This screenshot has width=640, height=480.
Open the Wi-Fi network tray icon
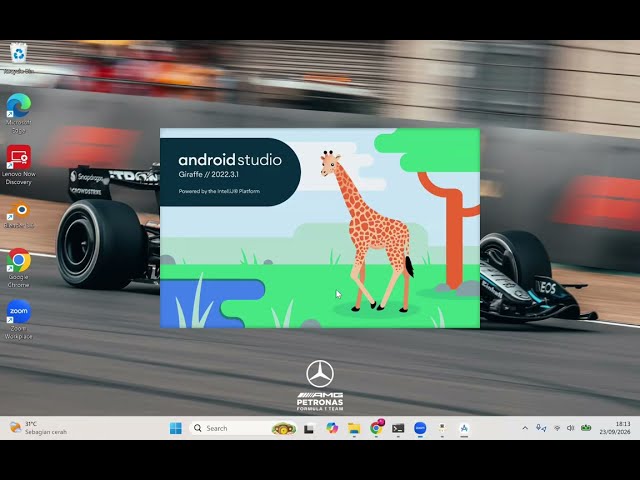click(557, 428)
